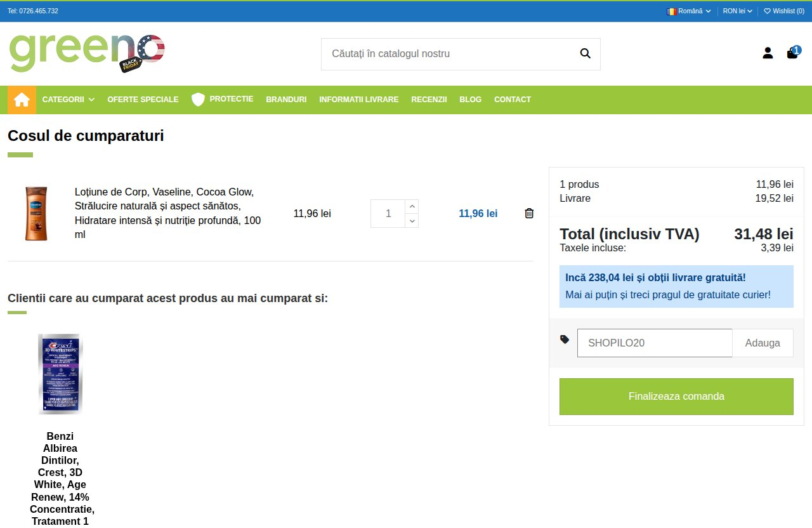
Task: Delete the Vaseline lotion with trash icon
Action: tap(529, 213)
